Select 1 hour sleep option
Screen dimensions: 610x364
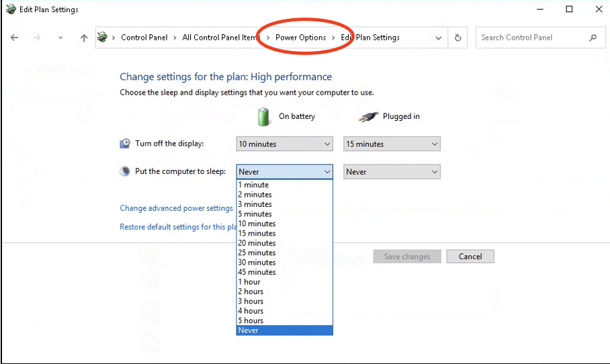(284, 282)
